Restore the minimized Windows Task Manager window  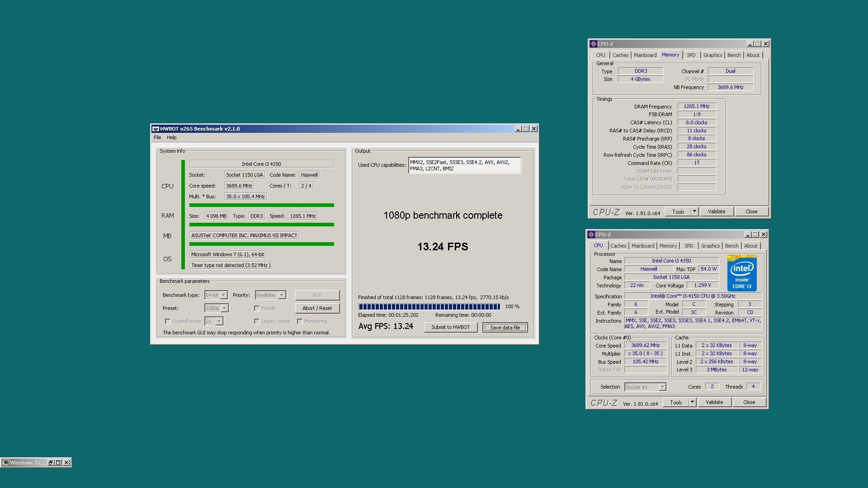(51, 462)
